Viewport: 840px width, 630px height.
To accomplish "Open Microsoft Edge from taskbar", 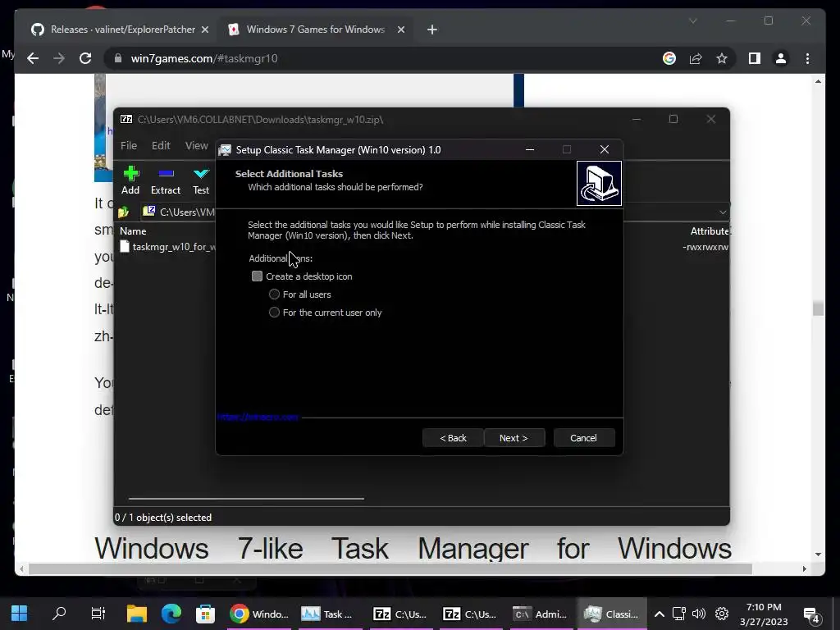I will (171, 614).
